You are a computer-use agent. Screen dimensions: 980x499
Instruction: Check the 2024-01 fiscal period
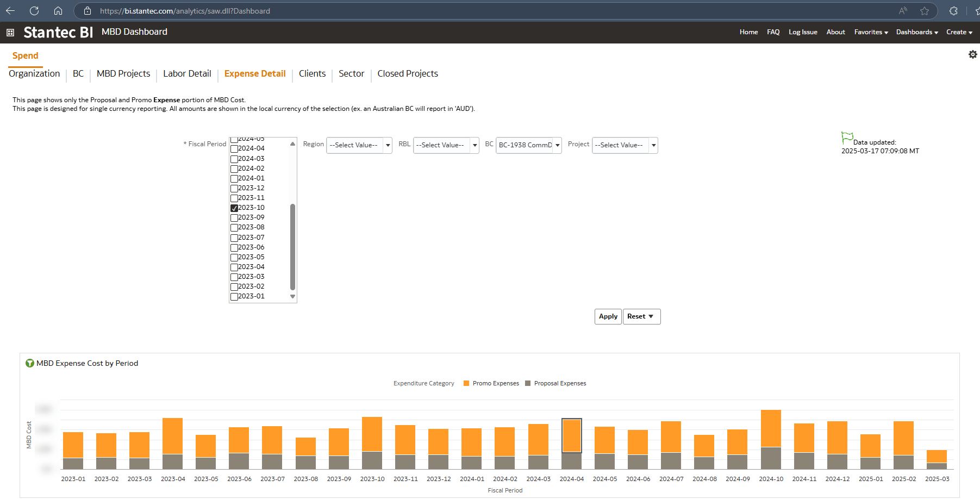tap(234, 179)
